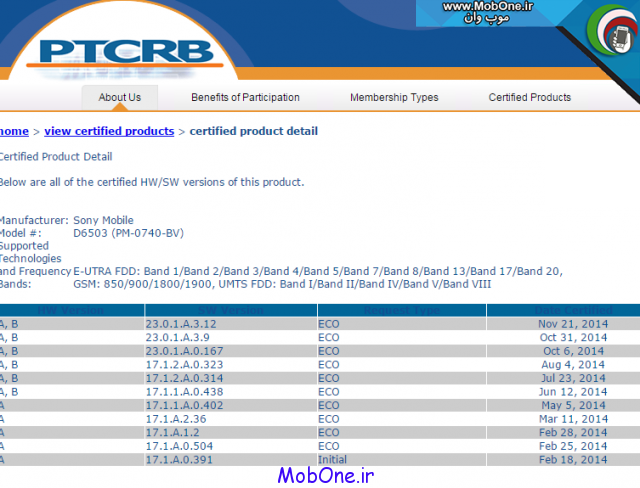Switch to Membership Types tab
Image resolution: width=640 pixels, height=488 pixels.
[394, 98]
